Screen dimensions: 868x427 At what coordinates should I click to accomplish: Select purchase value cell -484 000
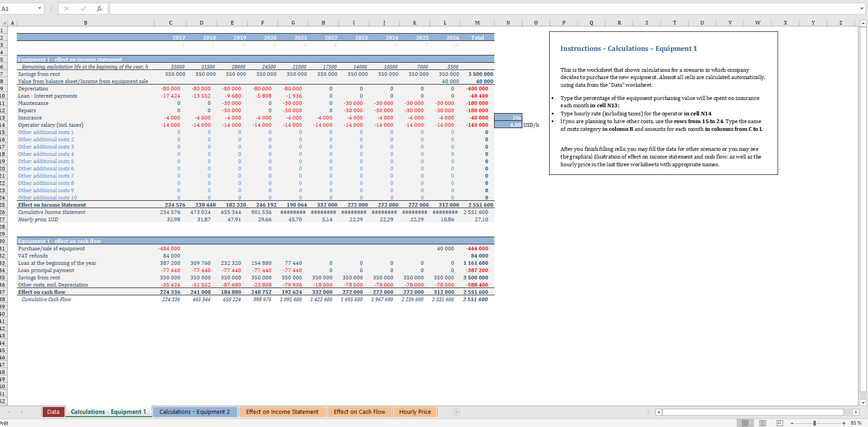(170, 248)
